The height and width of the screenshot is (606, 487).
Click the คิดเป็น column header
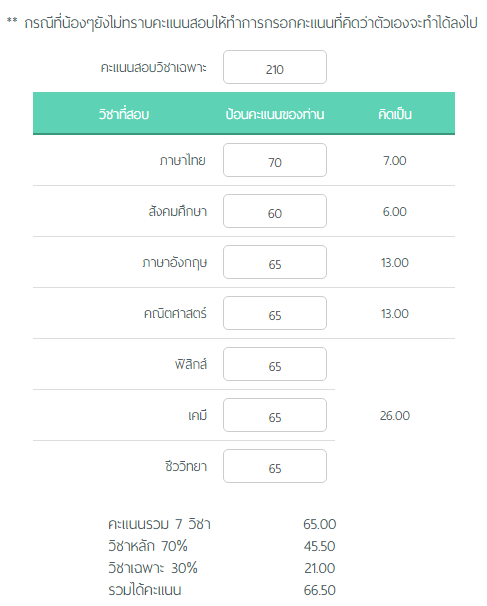point(395,114)
